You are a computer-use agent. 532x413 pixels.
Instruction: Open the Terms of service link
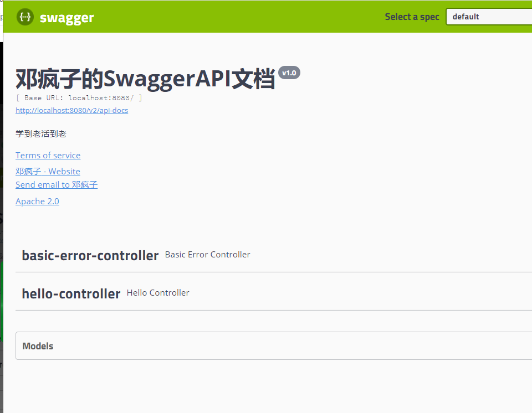pyautogui.click(x=48, y=156)
